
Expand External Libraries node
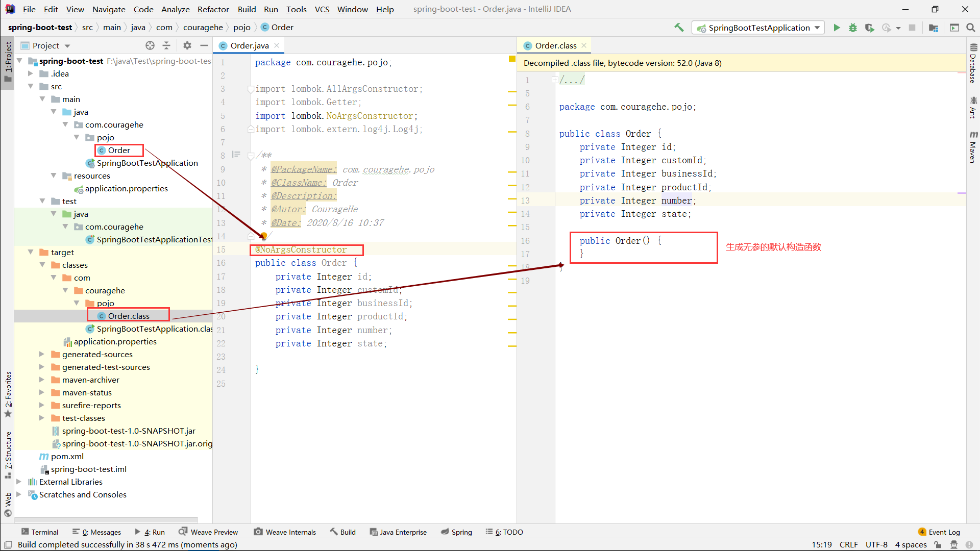point(19,482)
